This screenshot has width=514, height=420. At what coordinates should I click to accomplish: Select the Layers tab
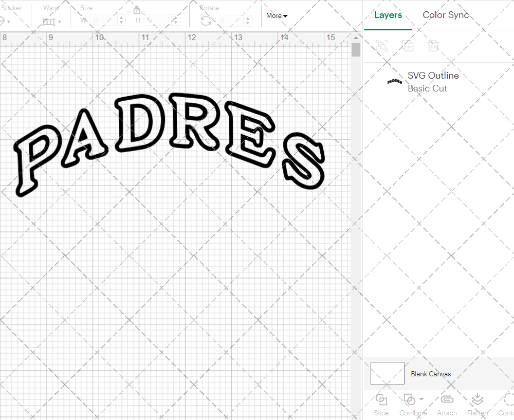(388, 15)
